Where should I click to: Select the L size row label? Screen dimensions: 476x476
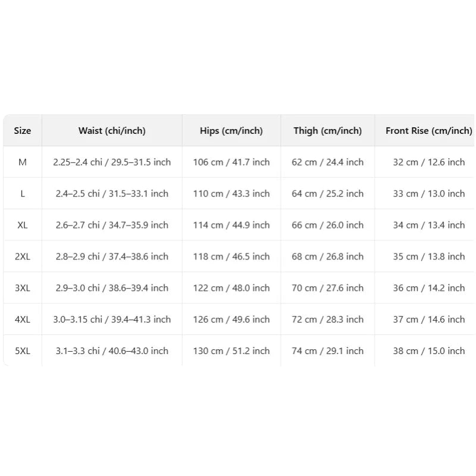[23, 194]
